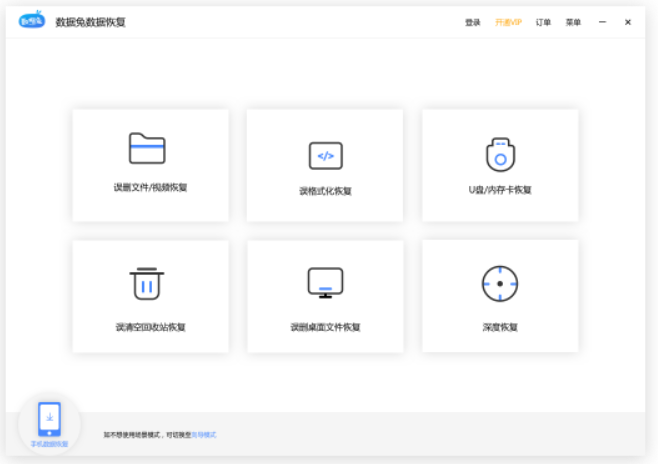Image resolution: width=658 pixels, height=464 pixels.
Task: Select the code-bracket icon for format recovery
Action: point(325,156)
